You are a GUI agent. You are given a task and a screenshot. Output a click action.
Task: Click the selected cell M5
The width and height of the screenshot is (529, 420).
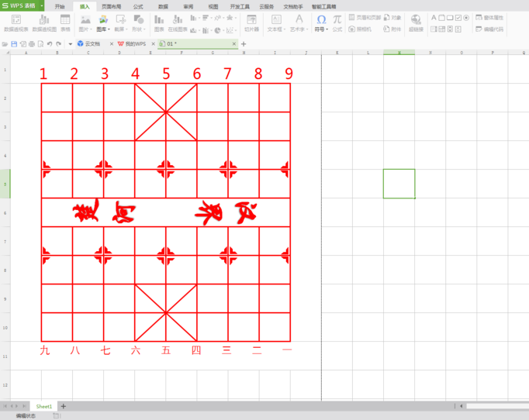399,184
